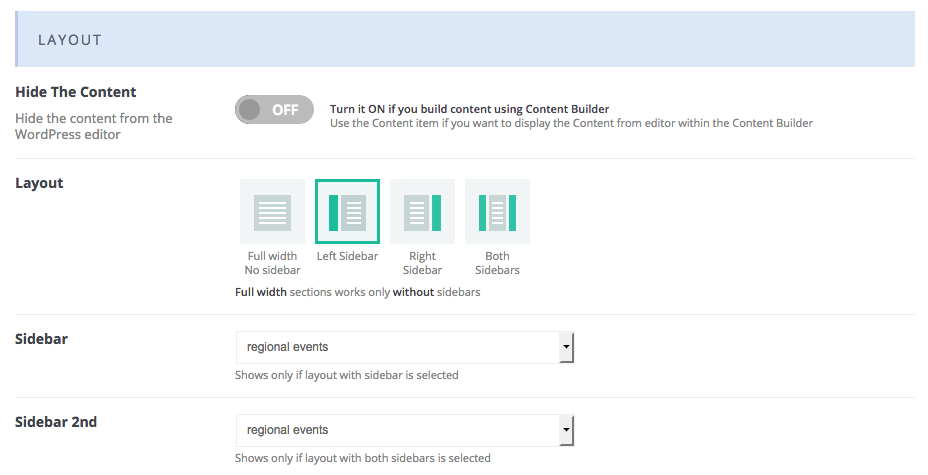Image resolution: width=928 pixels, height=475 pixels.
Task: Click the 'Full width No sidebar' caption
Action: pyautogui.click(x=272, y=263)
